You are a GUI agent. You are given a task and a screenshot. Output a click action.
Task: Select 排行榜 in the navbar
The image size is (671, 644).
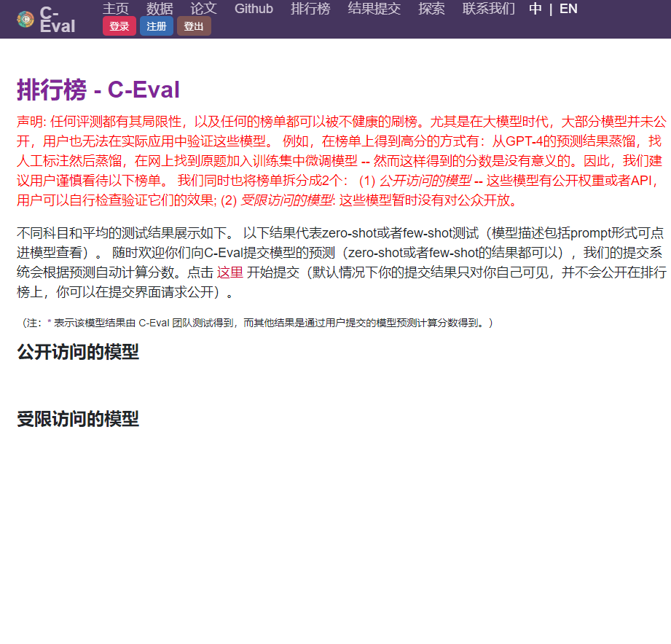(x=310, y=9)
